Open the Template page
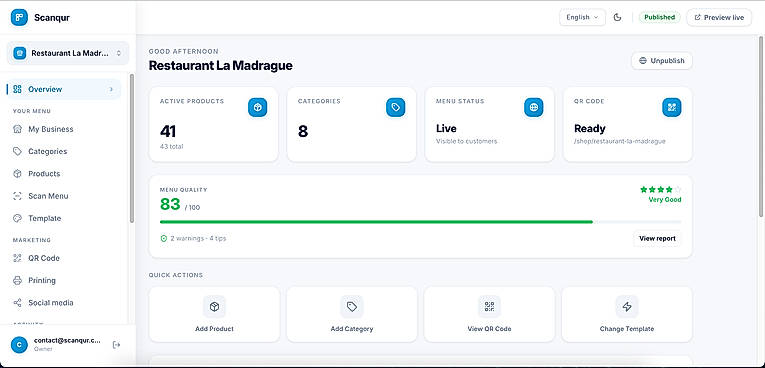 64,219
